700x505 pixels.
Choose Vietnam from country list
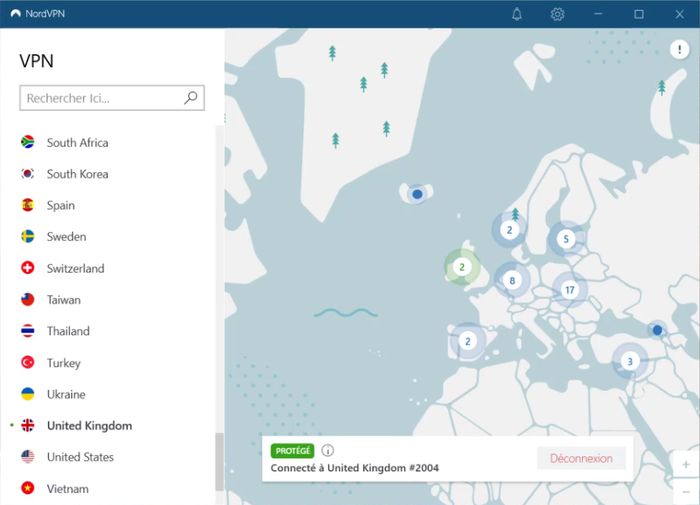pos(67,488)
